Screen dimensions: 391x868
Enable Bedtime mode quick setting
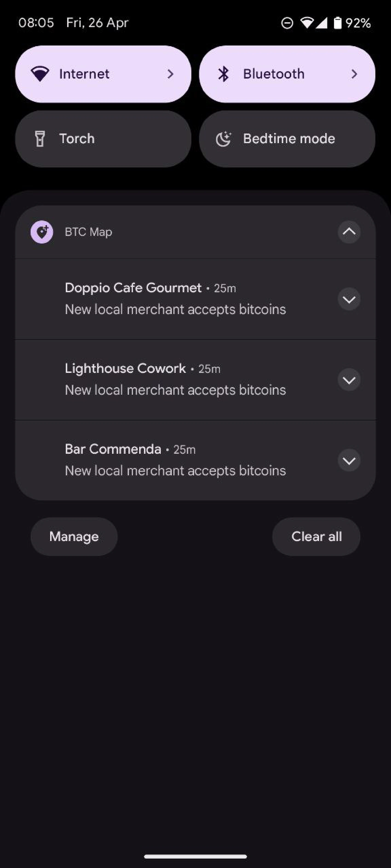point(287,139)
